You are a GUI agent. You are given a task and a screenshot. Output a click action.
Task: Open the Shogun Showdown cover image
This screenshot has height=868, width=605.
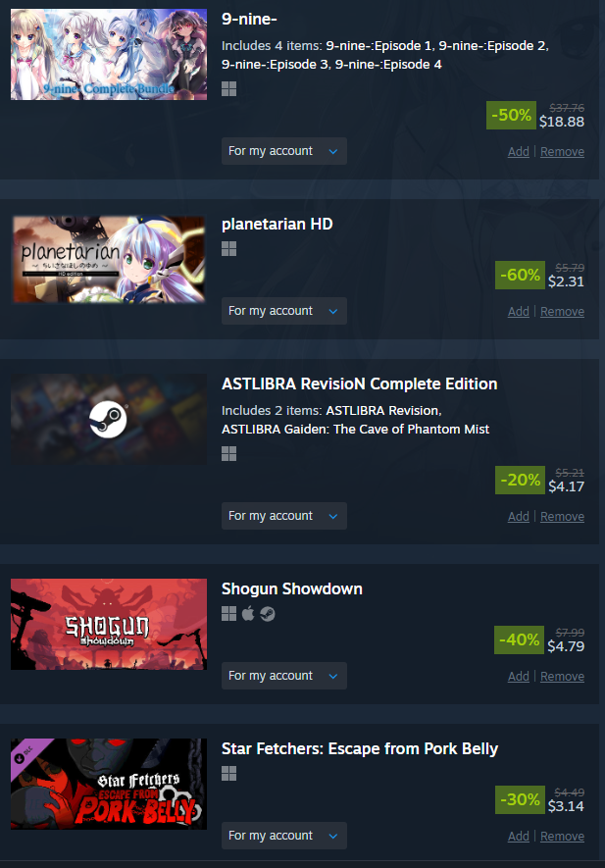pyautogui.click(x=109, y=624)
